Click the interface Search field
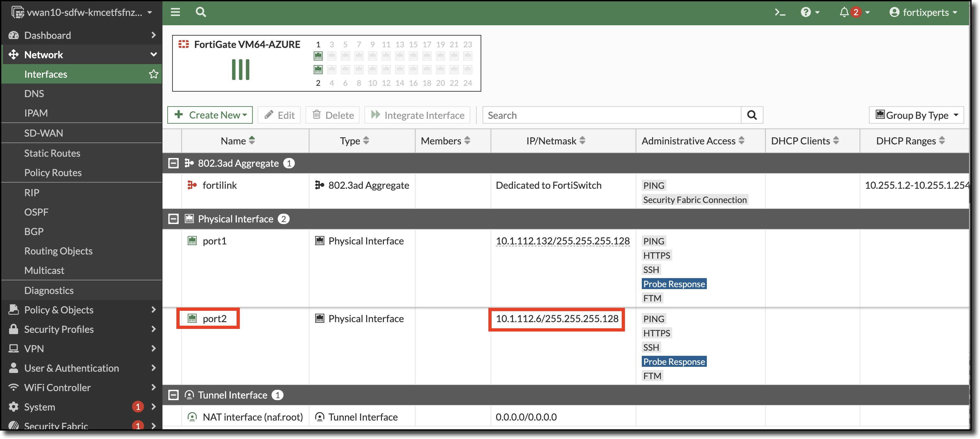Image resolution: width=980 pixels, height=439 pixels. point(612,115)
